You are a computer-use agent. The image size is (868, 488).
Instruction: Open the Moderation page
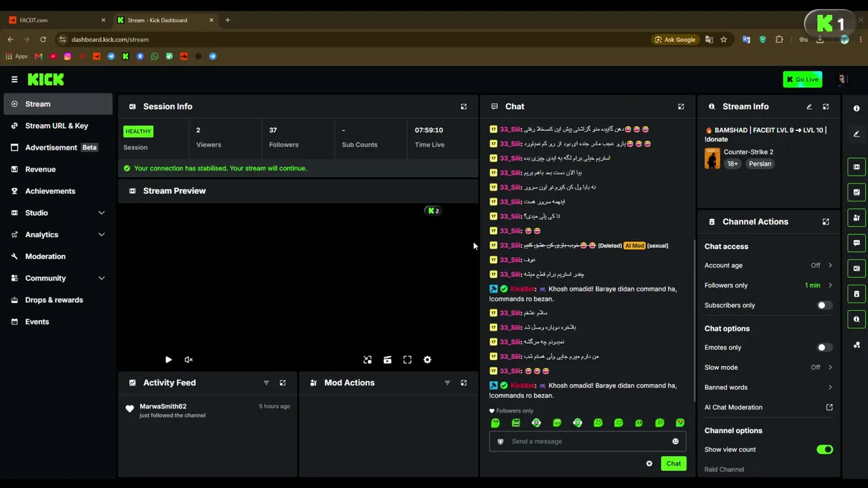(x=58, y=256)
